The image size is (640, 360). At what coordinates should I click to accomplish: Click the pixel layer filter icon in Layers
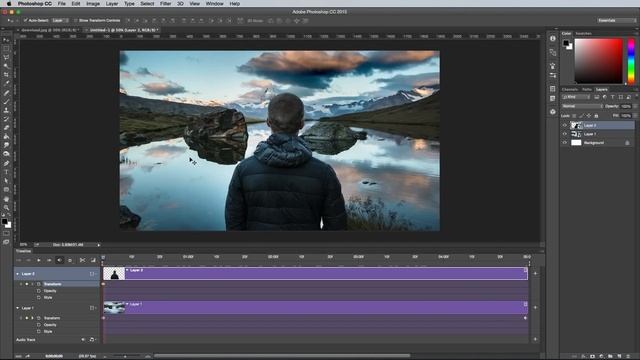click(x=597, y=97)
